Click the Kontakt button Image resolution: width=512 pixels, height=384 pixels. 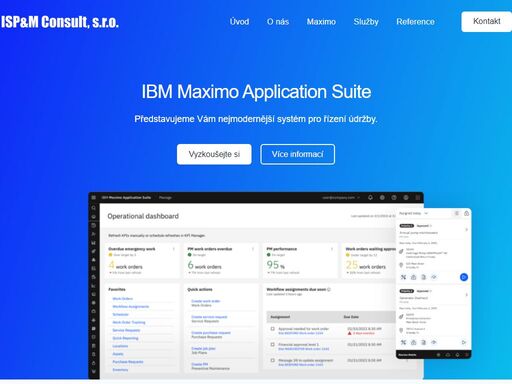pyautogui.click(x=486, y=21)
